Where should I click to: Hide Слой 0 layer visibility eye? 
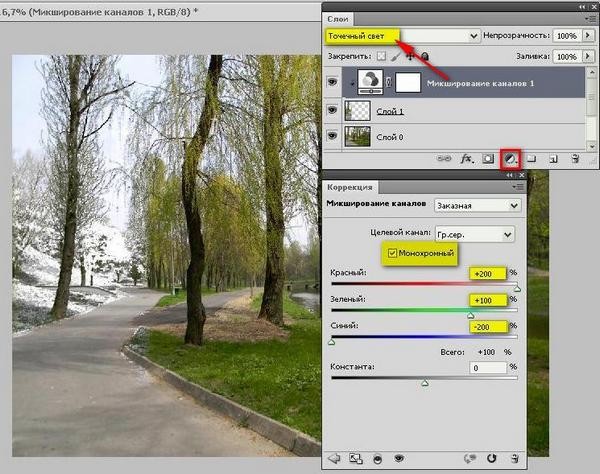pyautogui.click(x=332, y=136)
